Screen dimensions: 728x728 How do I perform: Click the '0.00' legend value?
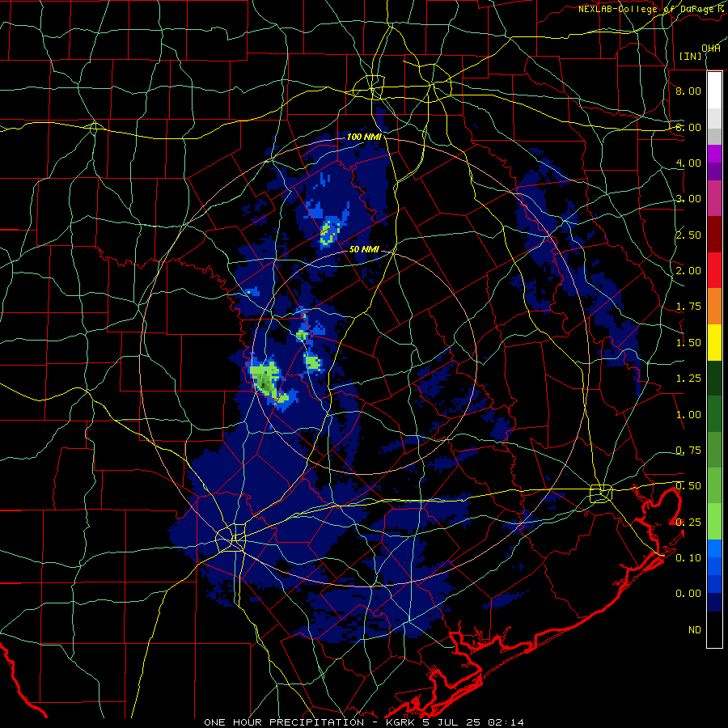688,594
